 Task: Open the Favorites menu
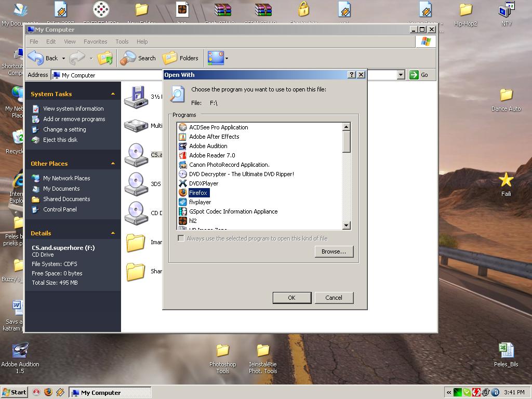coord(96,42)
